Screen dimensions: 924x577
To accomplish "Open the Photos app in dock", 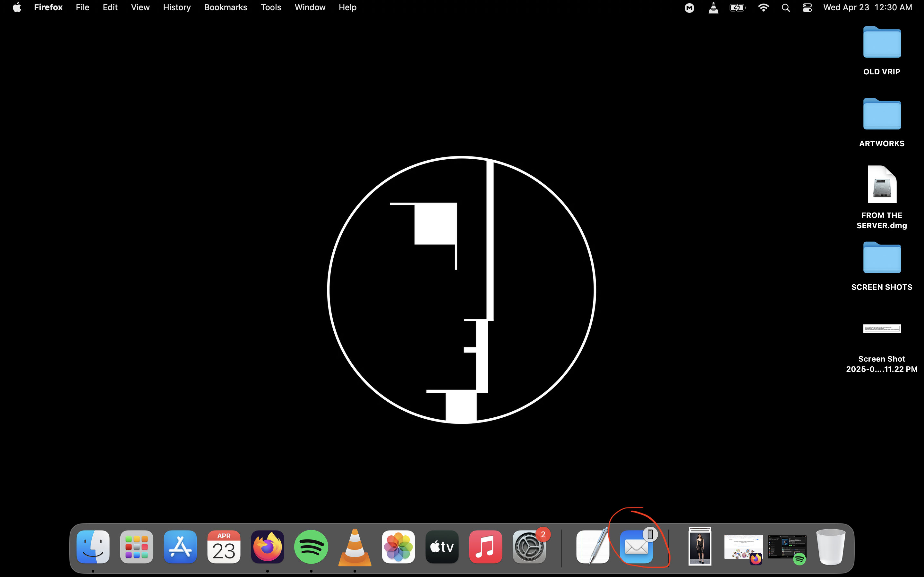I will [x=398, y=547].
